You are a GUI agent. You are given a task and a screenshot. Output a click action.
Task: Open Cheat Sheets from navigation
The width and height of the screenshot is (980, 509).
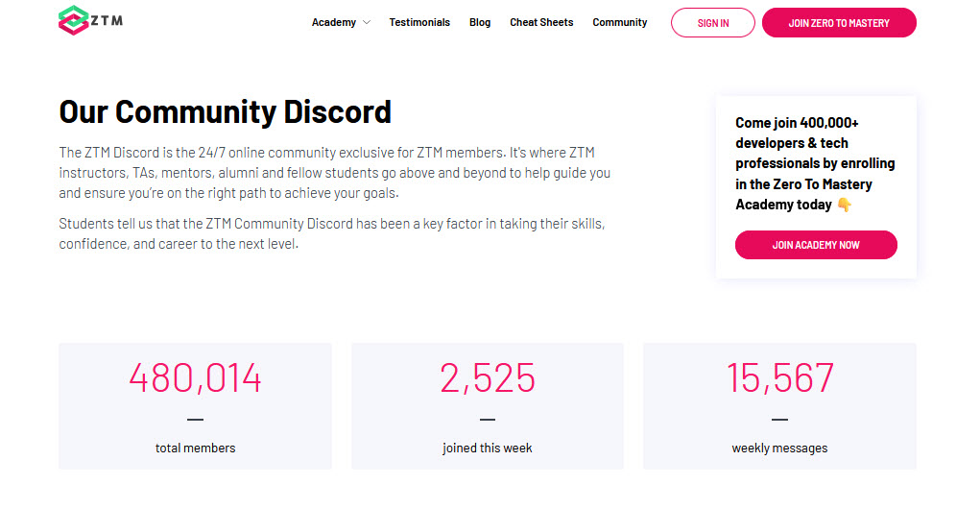(x=541, y=22)
